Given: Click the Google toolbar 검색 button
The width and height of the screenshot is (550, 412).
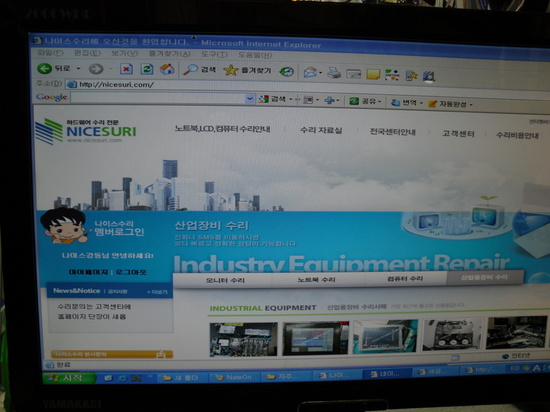Looking at the screenshot, I should coord(272,99).
